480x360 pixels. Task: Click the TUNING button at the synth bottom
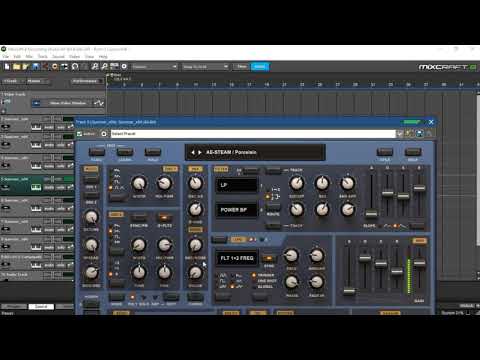(x=195, y=297)
